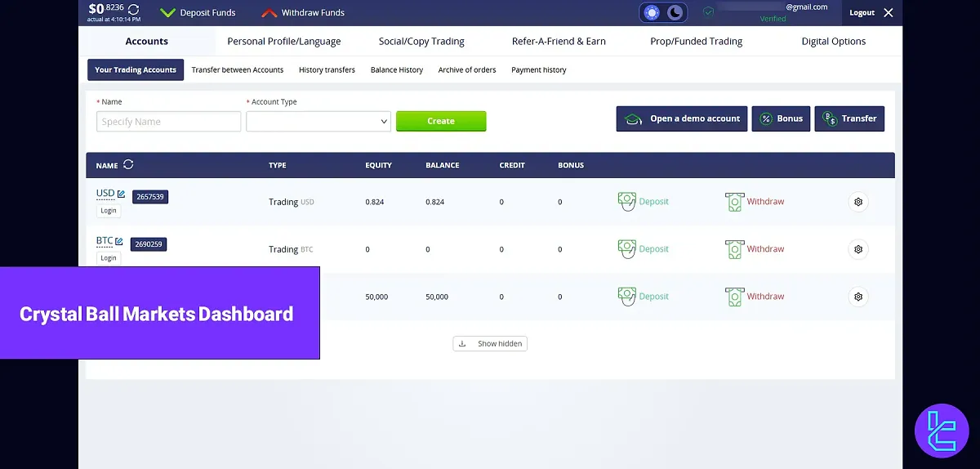Select Your Trading Accounts subtab
The height and width of the screenshot is (469, 980).
(x=136, y=69)
